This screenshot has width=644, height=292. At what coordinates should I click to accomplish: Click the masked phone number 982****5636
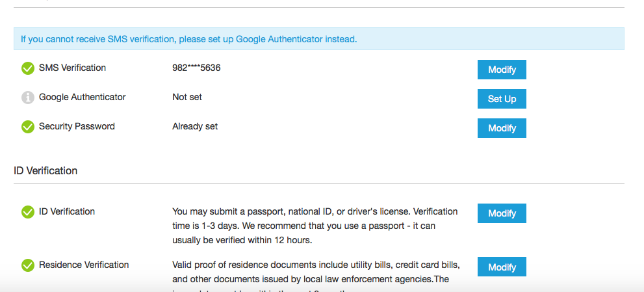196,68
